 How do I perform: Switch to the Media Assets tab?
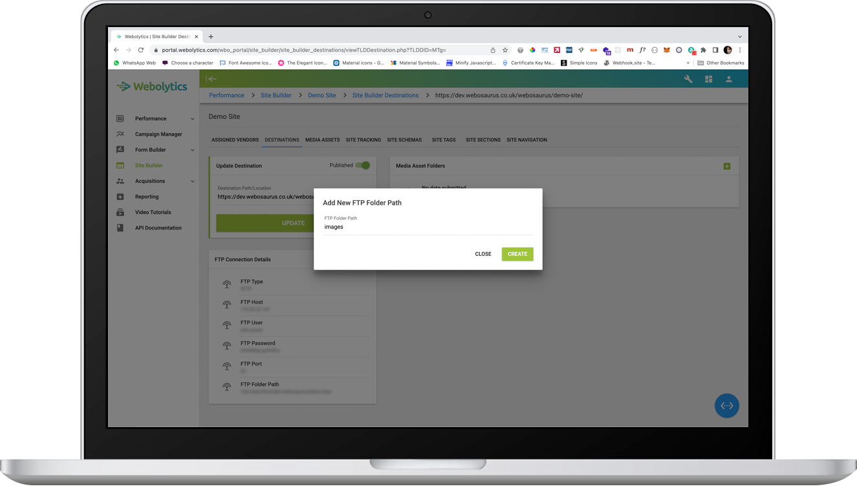(322, 140)
